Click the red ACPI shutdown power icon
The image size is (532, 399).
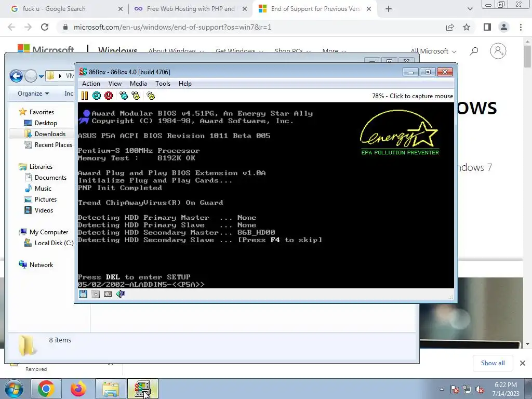click(109, 96)
